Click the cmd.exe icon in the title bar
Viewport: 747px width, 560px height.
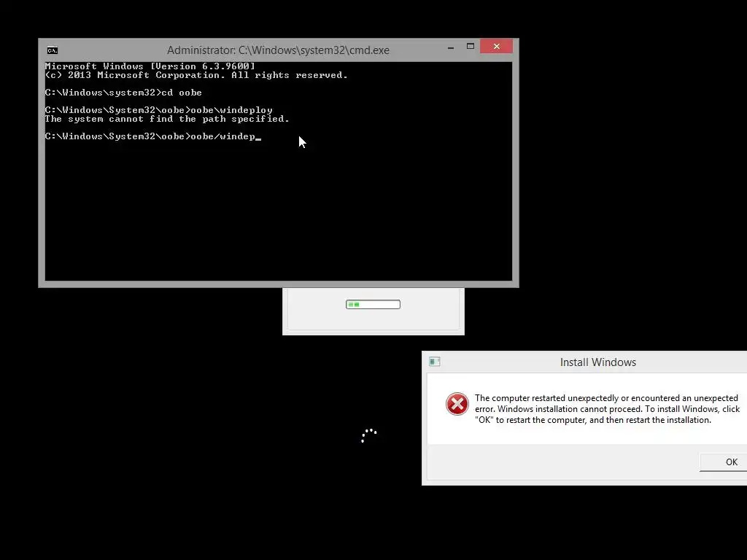(53, 50)
